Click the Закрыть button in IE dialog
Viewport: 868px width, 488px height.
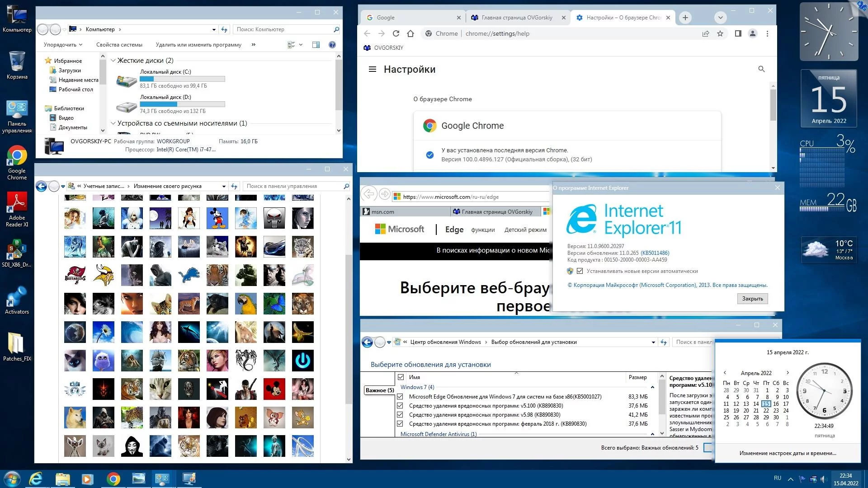click(752, 299)
